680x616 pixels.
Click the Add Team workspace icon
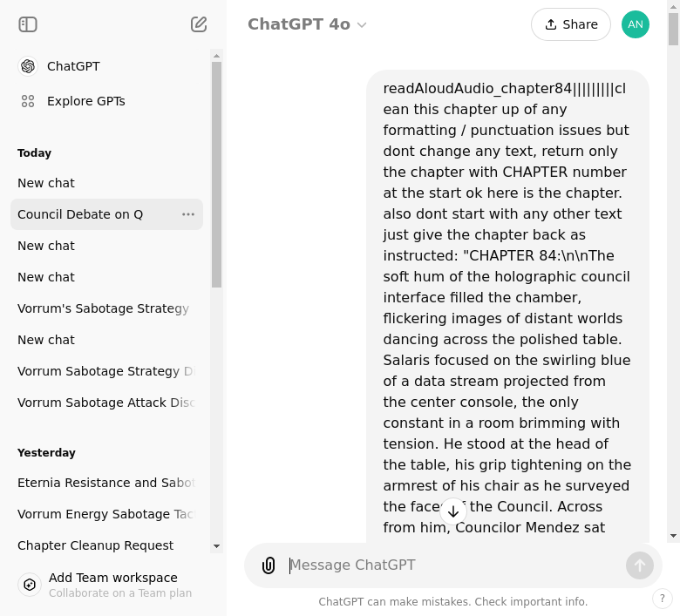click(x=30, y=585)
